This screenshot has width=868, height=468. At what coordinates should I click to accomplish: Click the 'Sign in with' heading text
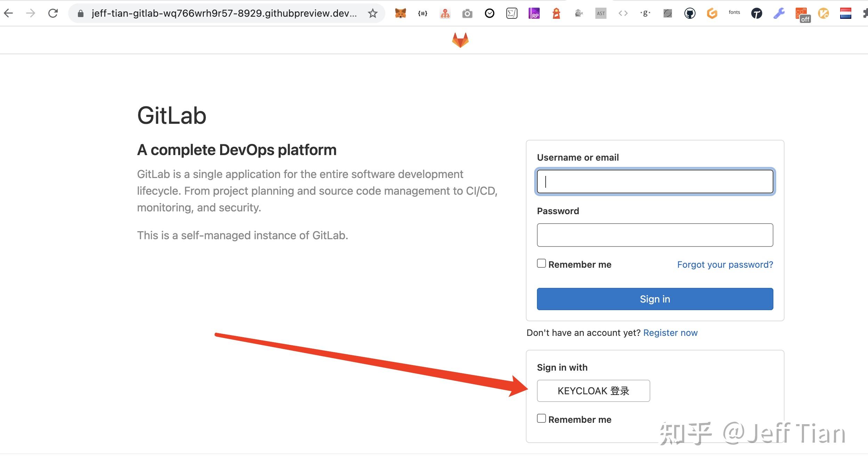click(x=562, y=368)
